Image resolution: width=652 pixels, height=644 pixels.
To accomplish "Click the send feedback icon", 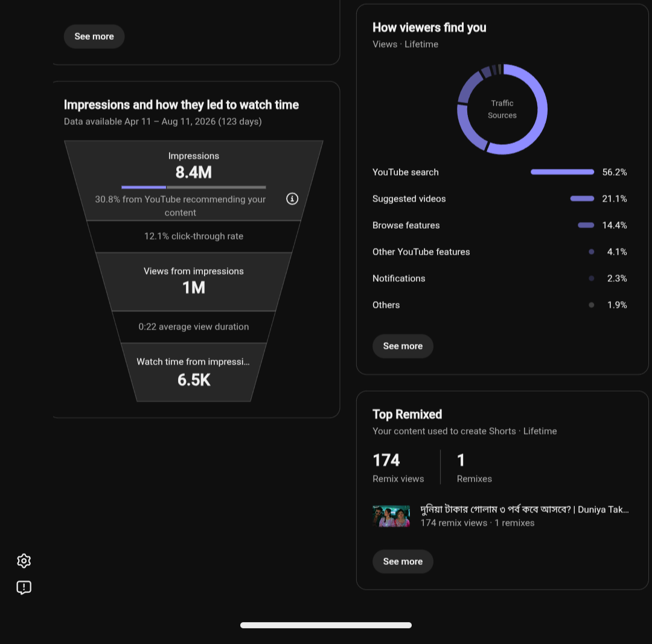I will [24, 587].
